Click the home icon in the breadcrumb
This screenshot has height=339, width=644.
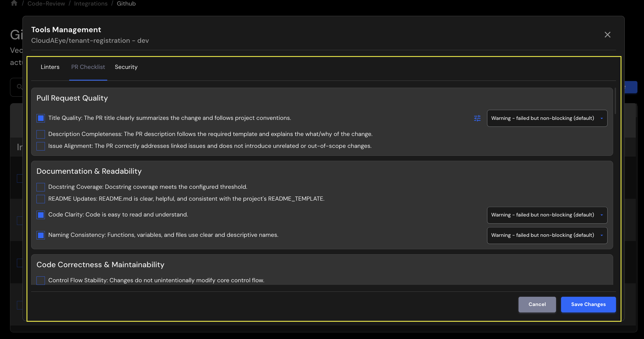(x=14, y=3)
